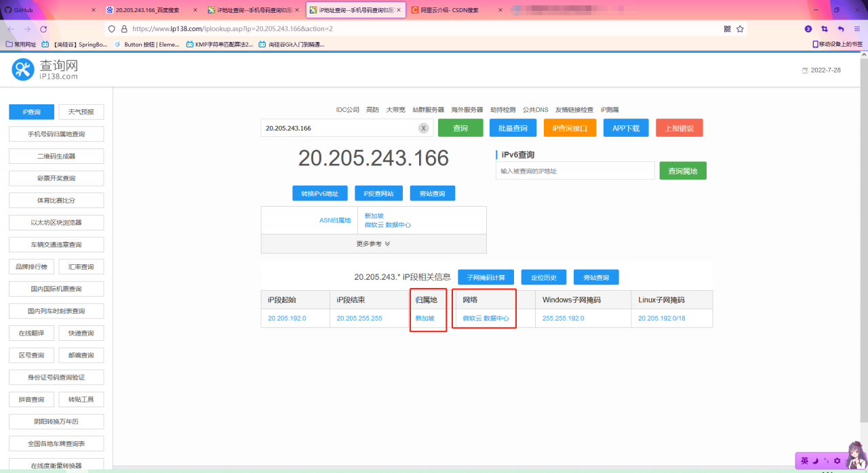
Task: Bookmark this page with the star icon
Action: click(740, 29)
